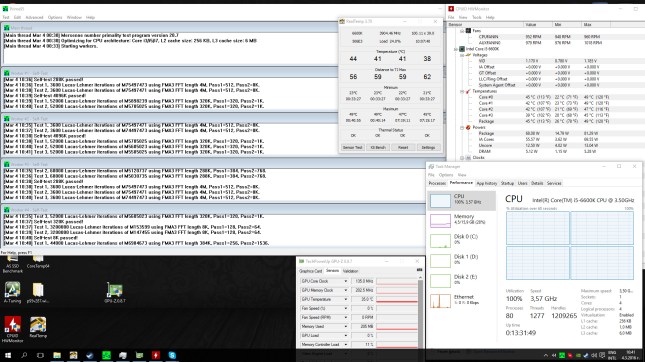Image resolution: width=645 pixels, height=362 pixels.
Task: Select Disk 2 (E:) in Task Manager
Action: 462,281
